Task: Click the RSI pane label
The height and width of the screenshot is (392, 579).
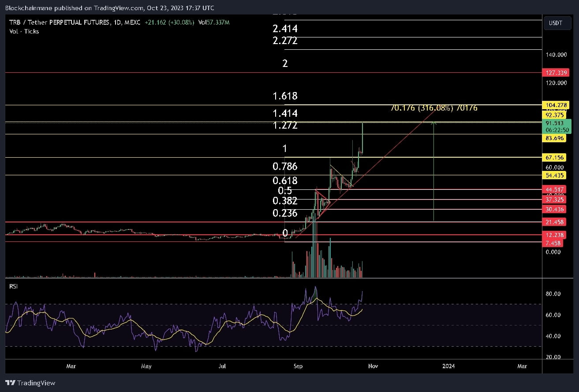Action: 14,287
